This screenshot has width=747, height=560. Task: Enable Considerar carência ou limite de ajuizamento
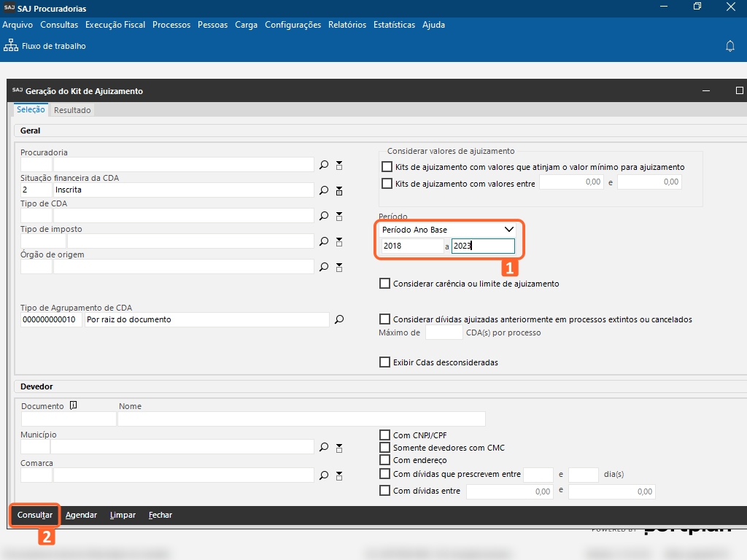[x=385, y=284]
